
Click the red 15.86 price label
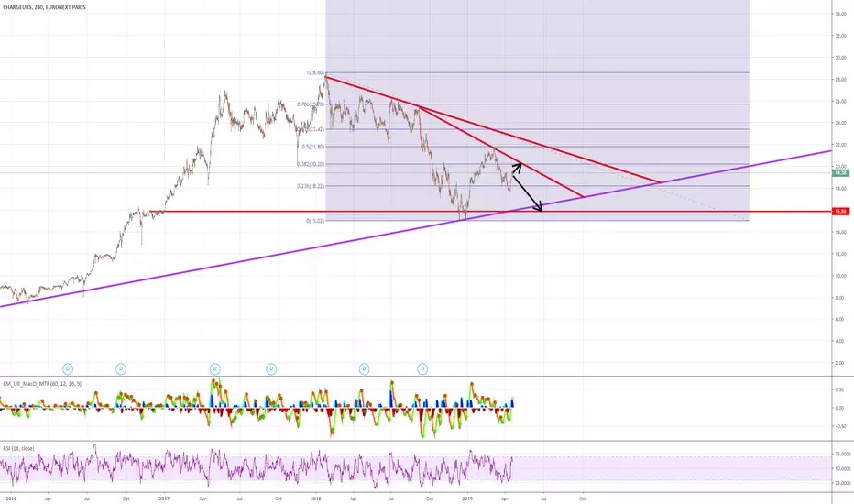tap(840, 211)
